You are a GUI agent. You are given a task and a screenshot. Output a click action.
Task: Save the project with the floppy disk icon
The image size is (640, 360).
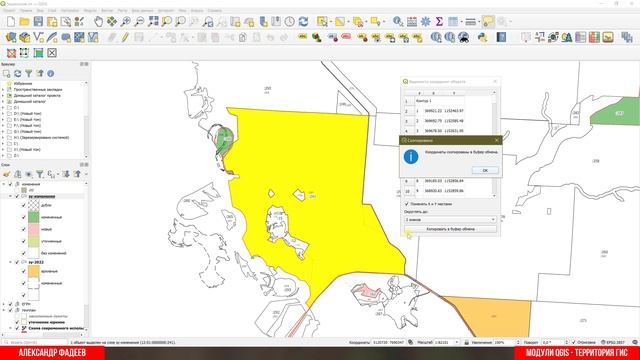point(38,21)
